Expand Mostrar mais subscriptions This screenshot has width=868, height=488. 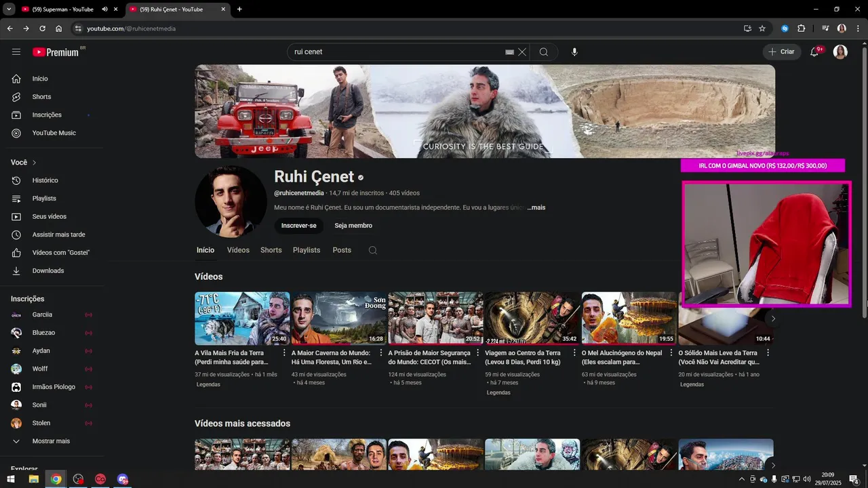click(x=52, y=441)
